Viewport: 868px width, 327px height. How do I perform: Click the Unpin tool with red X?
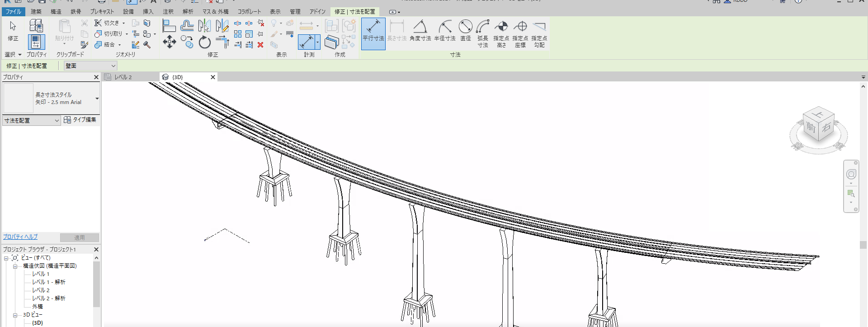tap(260, 23)
